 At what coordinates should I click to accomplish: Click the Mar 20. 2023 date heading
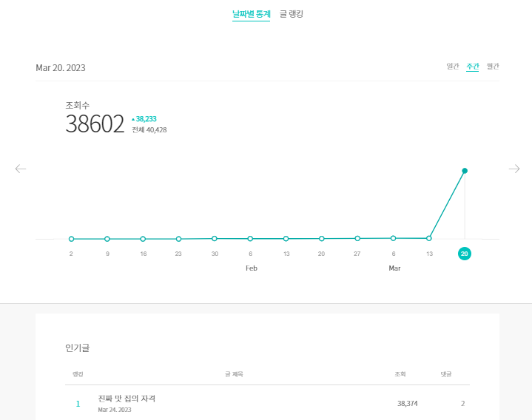pyautogui.click(x=61, y=68)
